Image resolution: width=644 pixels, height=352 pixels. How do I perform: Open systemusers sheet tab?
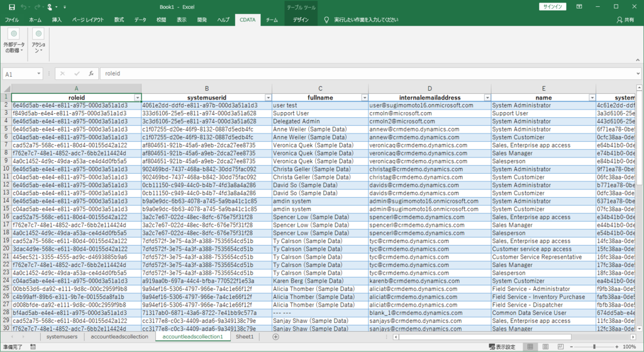[62, 337]
